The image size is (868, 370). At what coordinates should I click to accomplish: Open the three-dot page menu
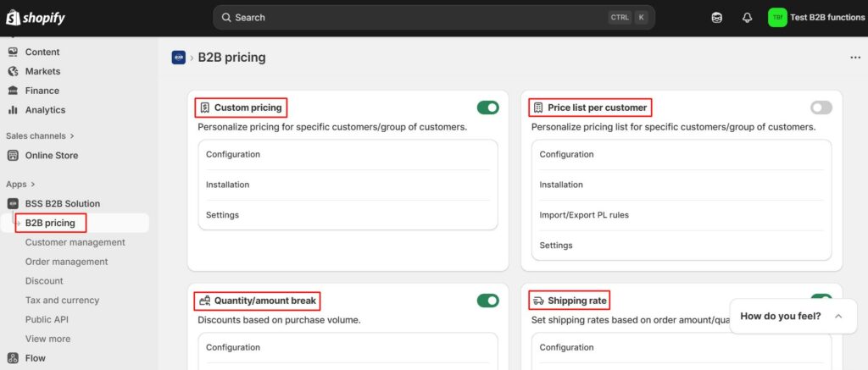pyautogui.click(x=855, y=58)
